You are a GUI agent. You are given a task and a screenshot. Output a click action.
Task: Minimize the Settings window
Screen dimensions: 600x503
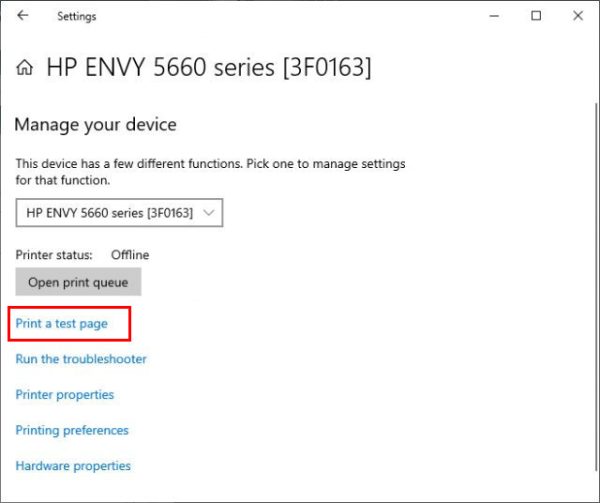click(490, 16)
